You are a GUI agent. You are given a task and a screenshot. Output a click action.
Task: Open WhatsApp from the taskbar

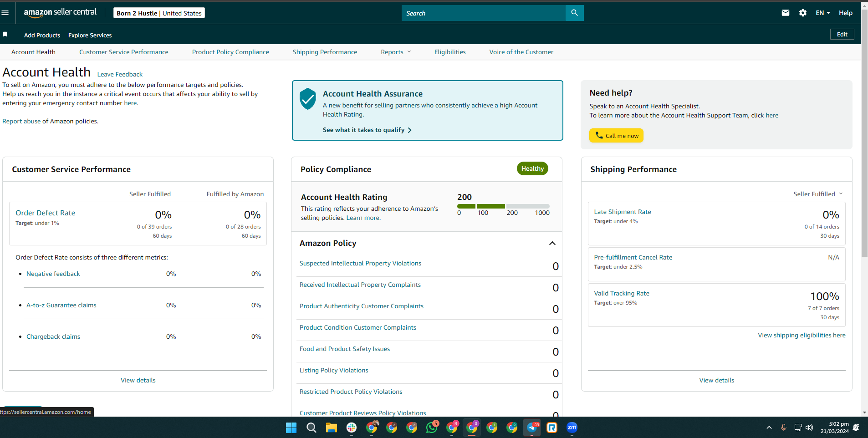(432, 428)
